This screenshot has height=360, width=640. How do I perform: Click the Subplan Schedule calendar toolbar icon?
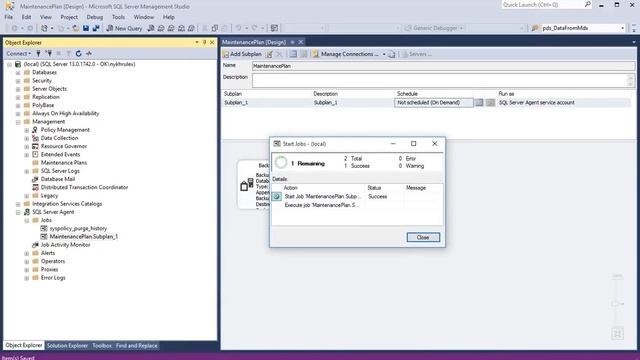point(293,54)
